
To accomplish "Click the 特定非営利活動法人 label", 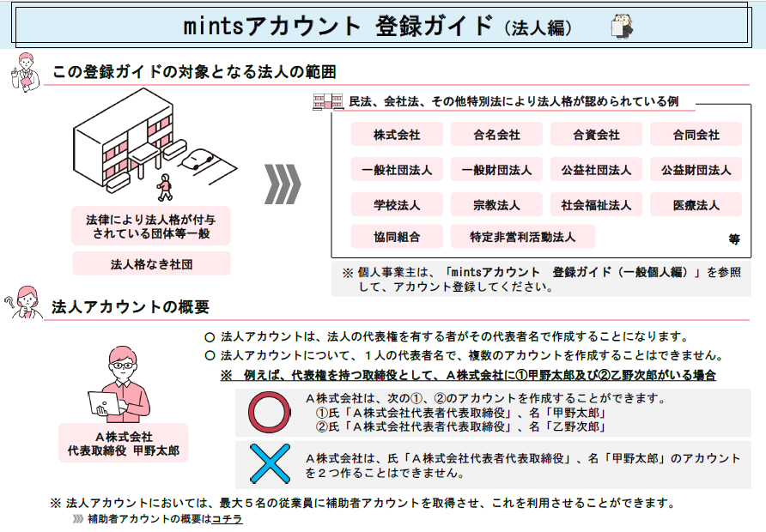I will 523,236.
